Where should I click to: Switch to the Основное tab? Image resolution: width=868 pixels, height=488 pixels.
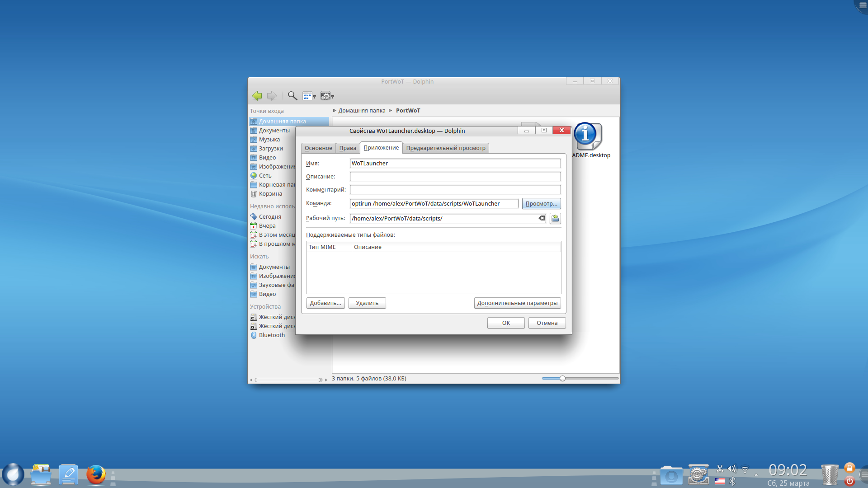coord(318,148)
